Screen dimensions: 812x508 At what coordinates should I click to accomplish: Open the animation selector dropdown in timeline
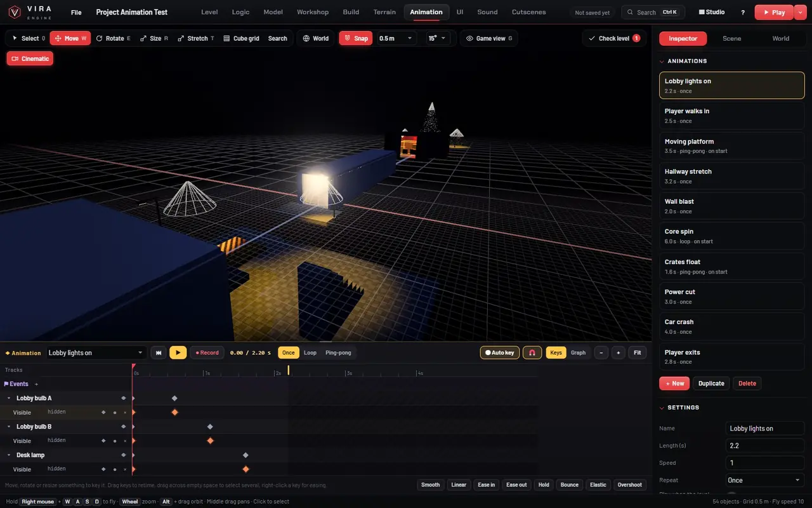click(x=96, y=352)
